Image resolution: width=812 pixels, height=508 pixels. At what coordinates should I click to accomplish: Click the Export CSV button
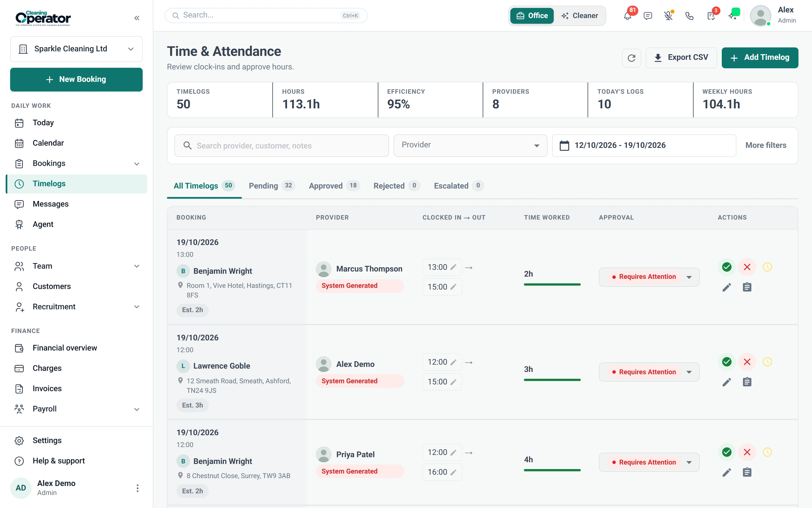[x=681, y=58]
